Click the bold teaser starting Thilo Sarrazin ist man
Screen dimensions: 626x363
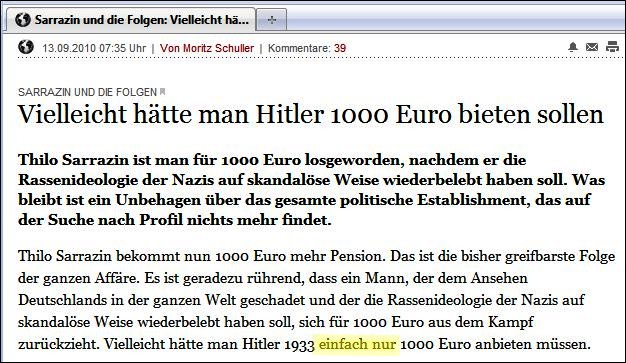tap(311, 190)
